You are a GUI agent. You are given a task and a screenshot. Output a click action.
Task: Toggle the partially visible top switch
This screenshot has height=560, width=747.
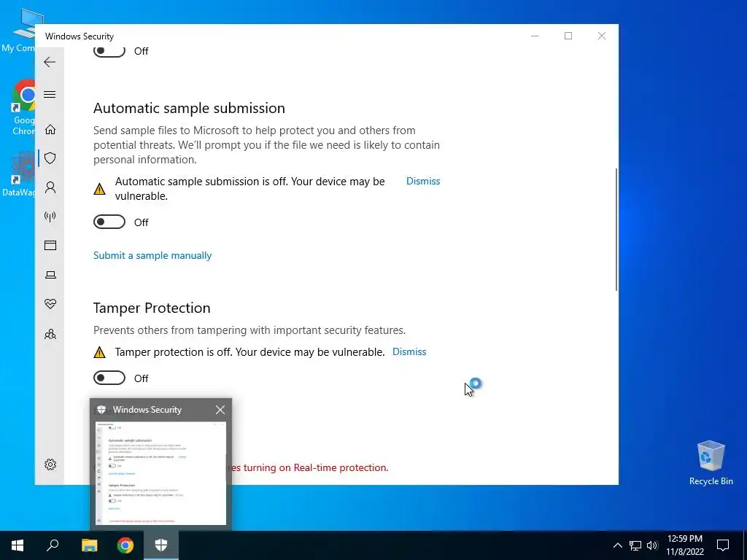coord(109,51)
